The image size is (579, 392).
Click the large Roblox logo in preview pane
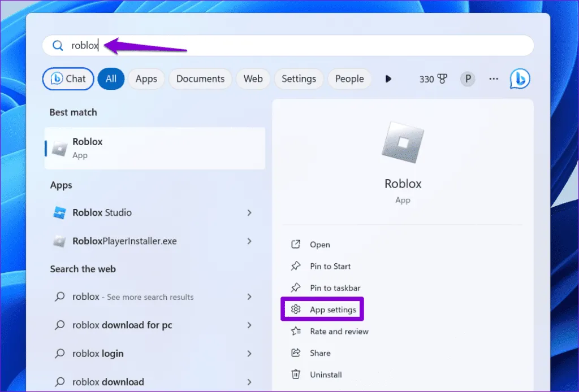point(403,145)
